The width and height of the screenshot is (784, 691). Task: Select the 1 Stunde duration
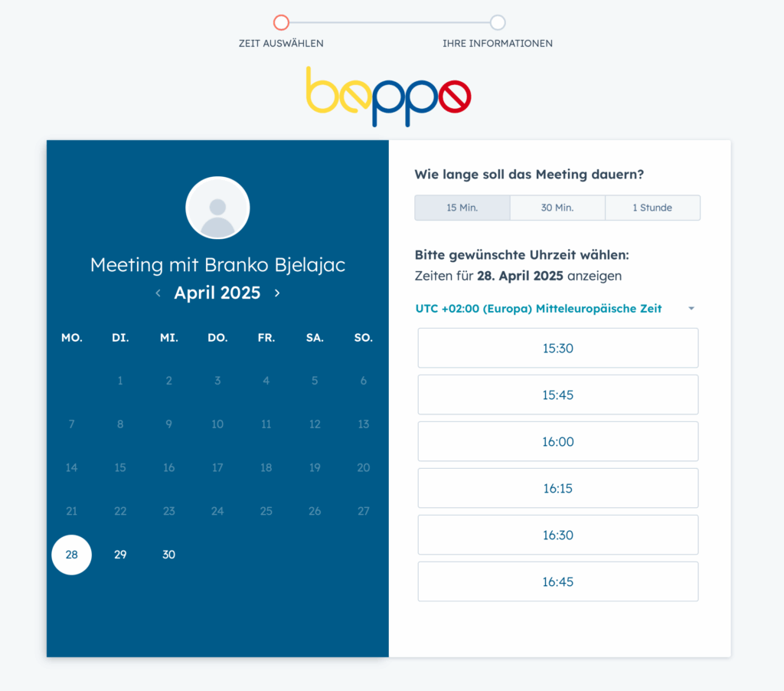pos(652,208)
